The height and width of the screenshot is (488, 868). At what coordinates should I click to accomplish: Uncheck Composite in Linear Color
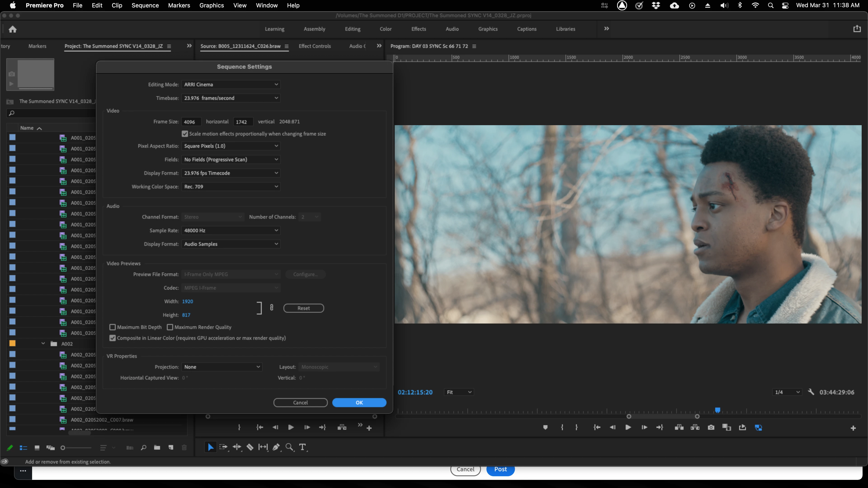pyautogui.click(x=113, y=338)
